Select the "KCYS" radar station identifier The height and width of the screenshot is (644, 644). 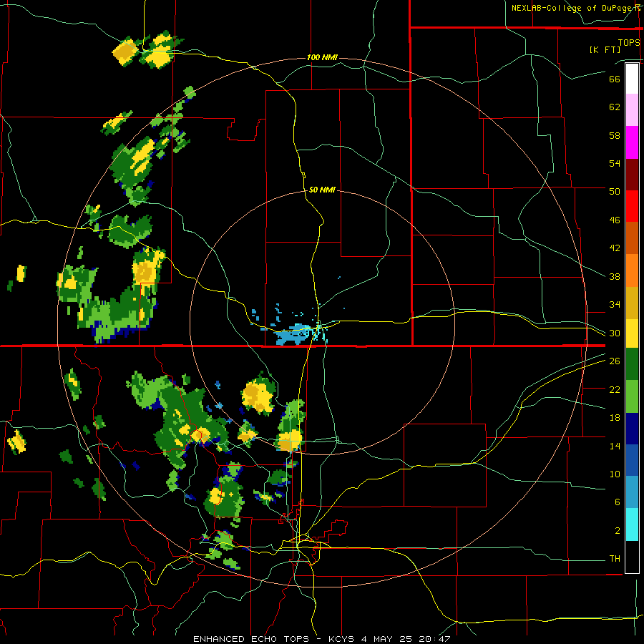(x=341, y=639)
